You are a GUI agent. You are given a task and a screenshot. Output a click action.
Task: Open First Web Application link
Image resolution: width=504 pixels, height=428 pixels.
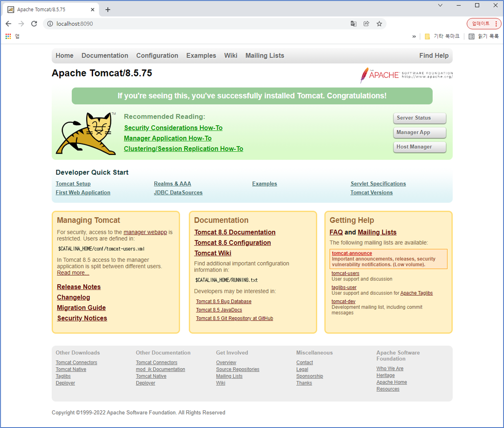pos(83,193)
